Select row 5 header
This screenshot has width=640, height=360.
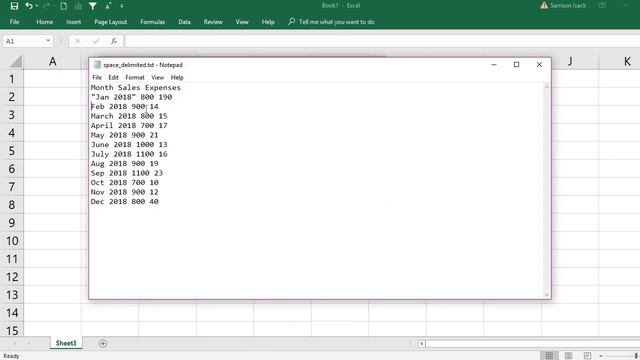(12, 151)
